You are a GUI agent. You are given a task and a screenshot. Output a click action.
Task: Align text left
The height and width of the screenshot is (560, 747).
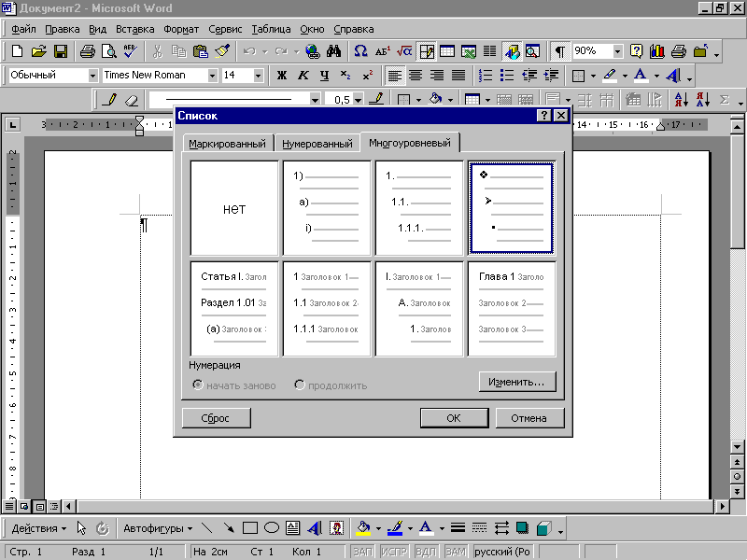click(394, 76)
